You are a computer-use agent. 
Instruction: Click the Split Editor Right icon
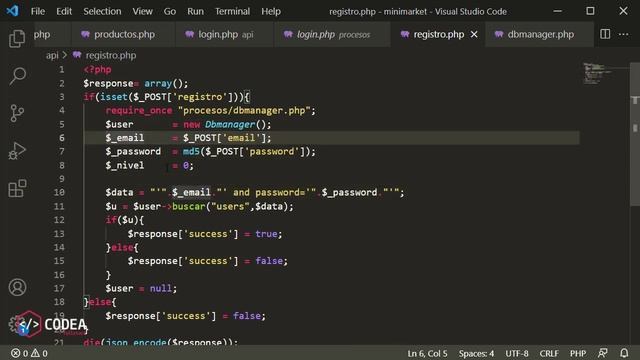pos(605,34)
